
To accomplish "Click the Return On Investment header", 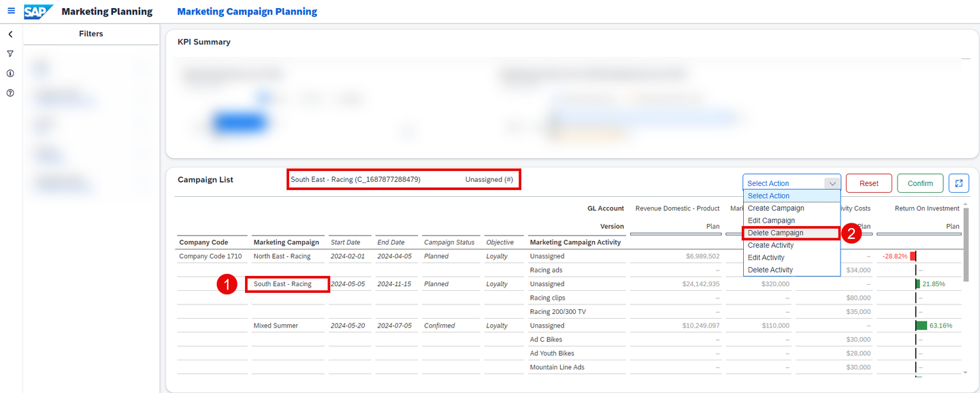I will point(927,208).
